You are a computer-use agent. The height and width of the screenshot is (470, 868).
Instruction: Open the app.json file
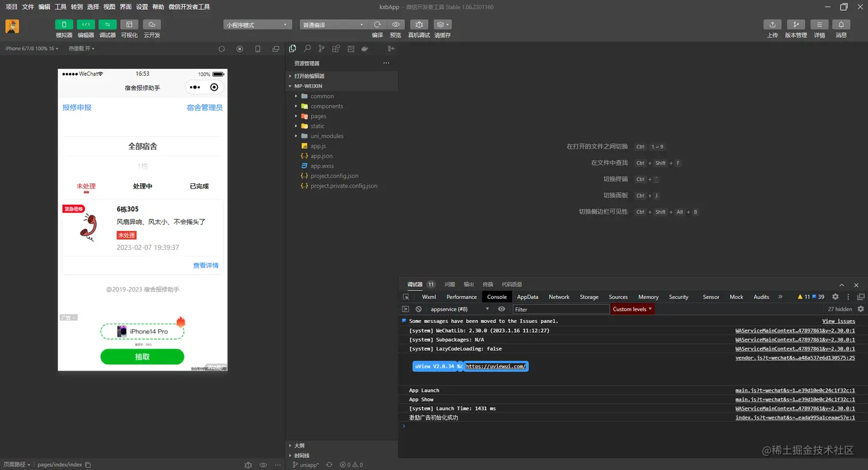coord(342,156)
